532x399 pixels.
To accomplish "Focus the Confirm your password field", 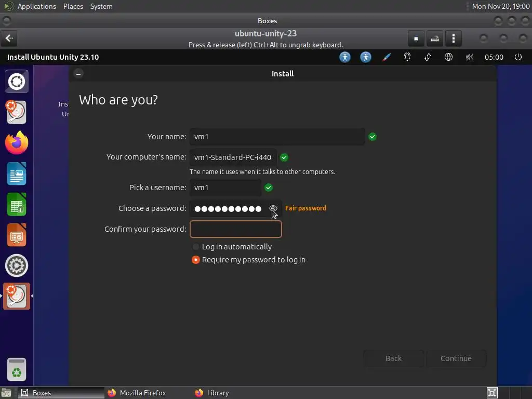I will [235, 229].
